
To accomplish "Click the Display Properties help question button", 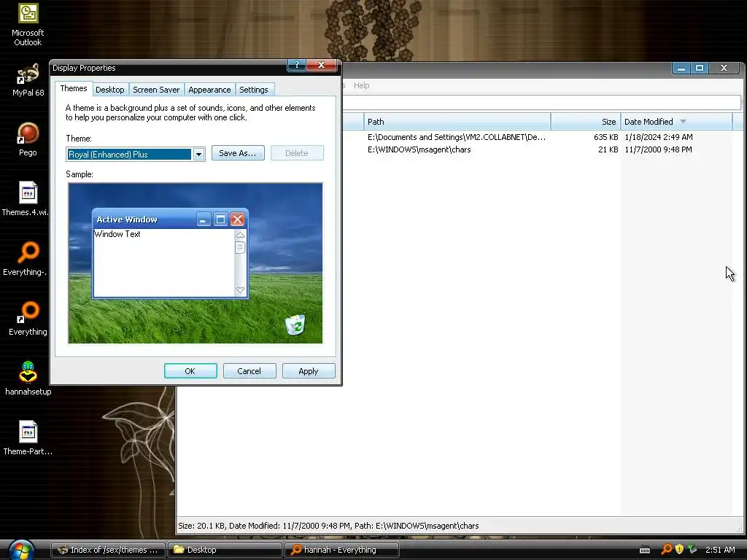I will click(x=296, y=66).
